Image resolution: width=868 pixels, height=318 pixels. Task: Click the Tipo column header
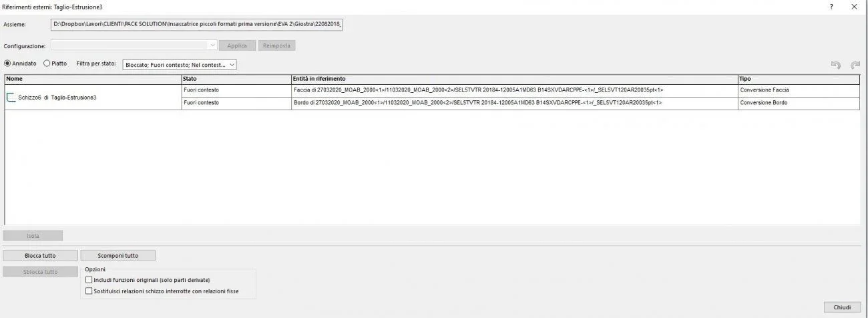click(799, 79)
